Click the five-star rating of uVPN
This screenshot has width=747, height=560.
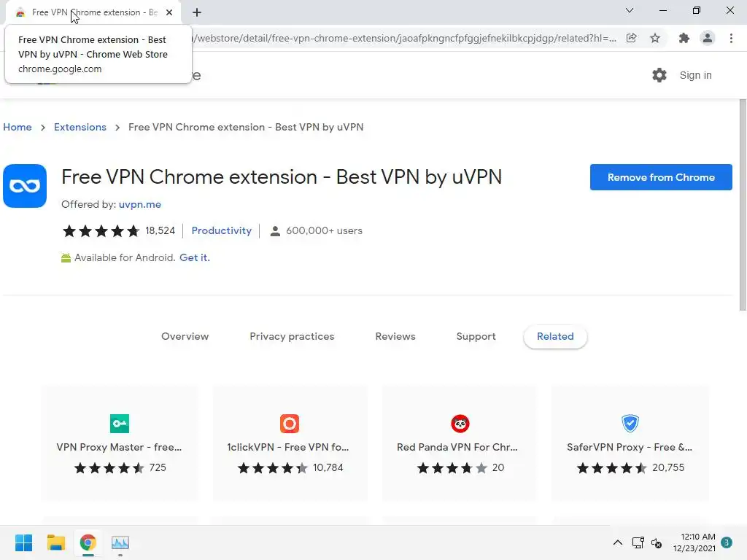tap(101, 231)
